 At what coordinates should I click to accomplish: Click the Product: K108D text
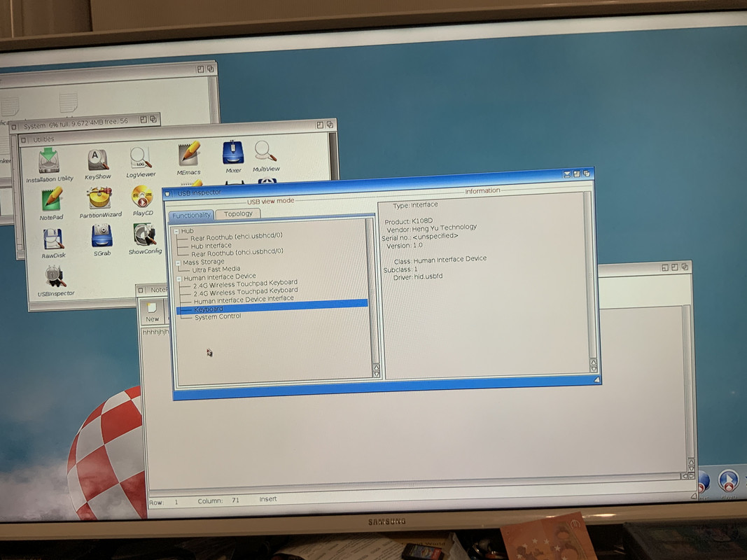(x=409, y=221)
